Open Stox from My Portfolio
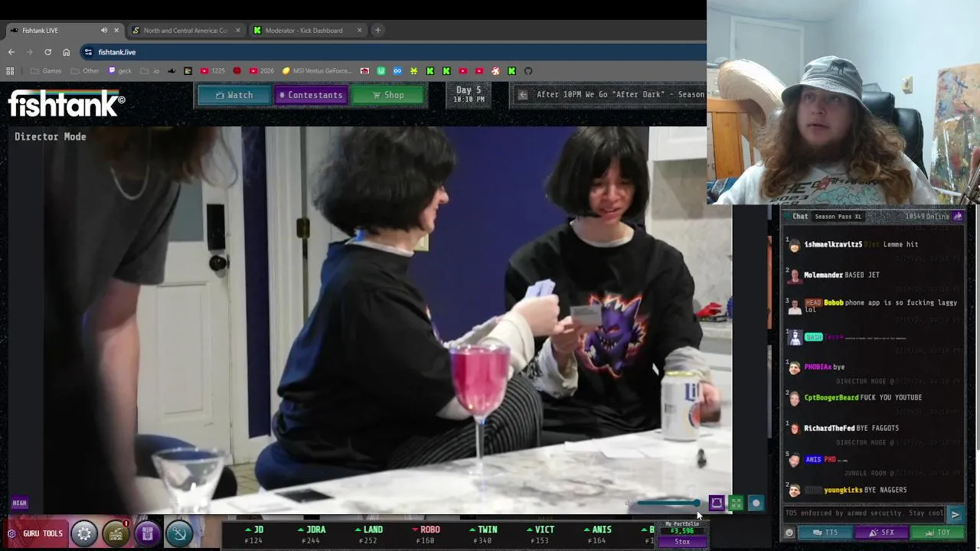Viewport: 980px width, 551px height. pos(682,542)
